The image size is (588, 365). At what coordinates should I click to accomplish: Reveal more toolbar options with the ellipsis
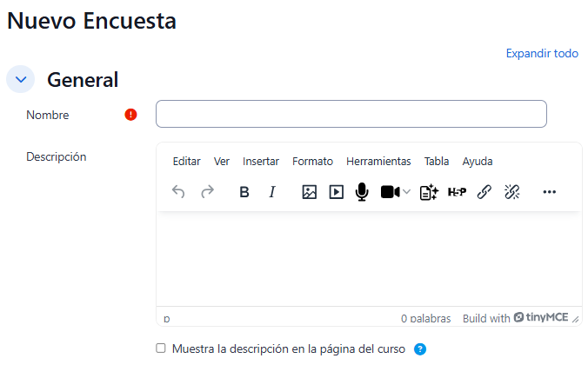click(549, 192)
